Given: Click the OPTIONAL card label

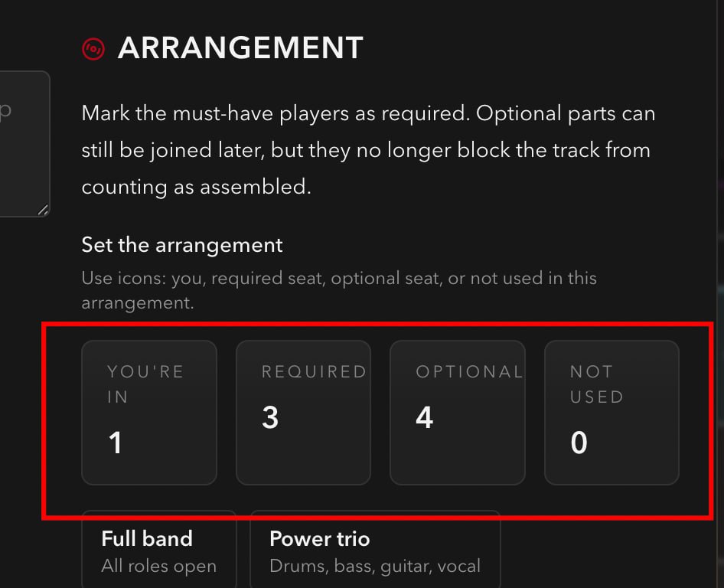Looking at the screenshot, I should point(468,372).
